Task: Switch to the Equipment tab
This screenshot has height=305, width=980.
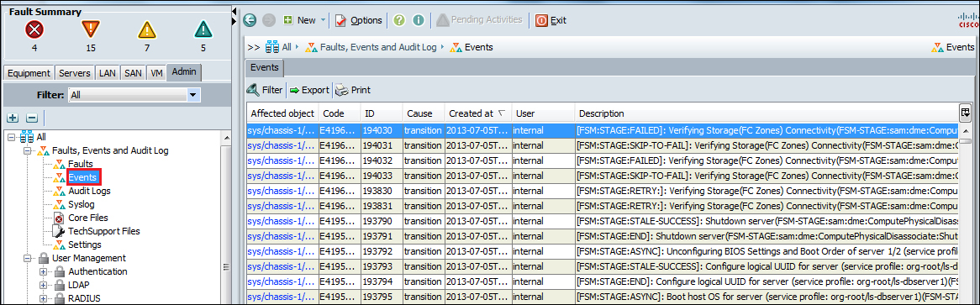Action: pos(29,73)
